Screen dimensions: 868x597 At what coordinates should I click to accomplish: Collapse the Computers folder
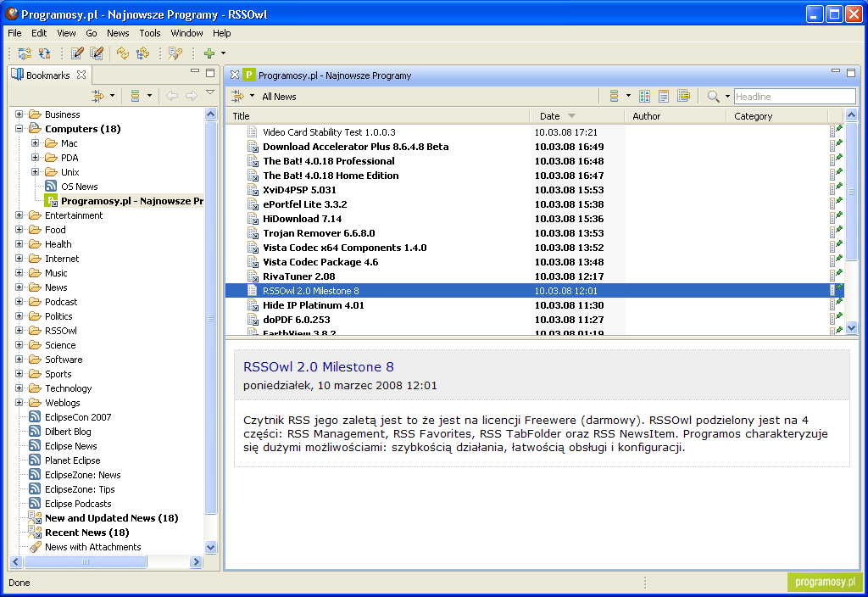(19, 129)
